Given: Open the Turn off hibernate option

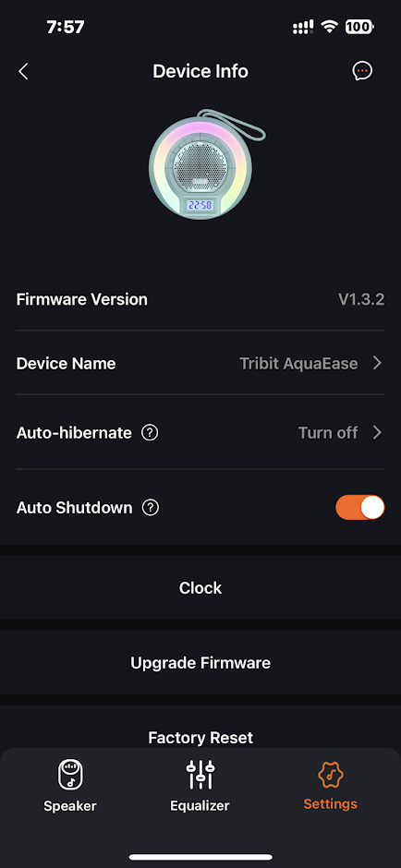Looking at the screenshot, I should (x=328, y=432).
